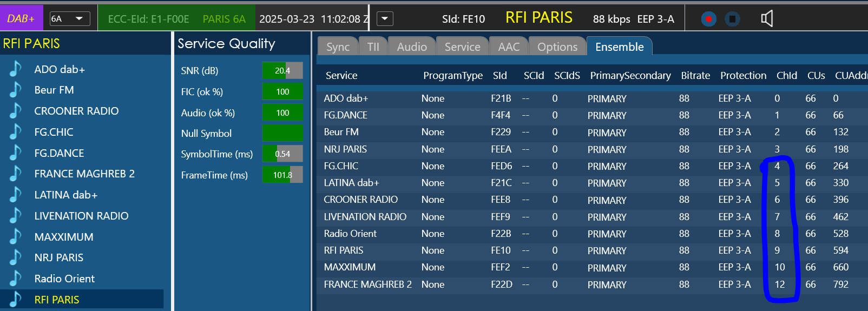The width and height of the screenshot is (868, 311).
Task: Select the Ensemble tab
Action: pos(620,47)
